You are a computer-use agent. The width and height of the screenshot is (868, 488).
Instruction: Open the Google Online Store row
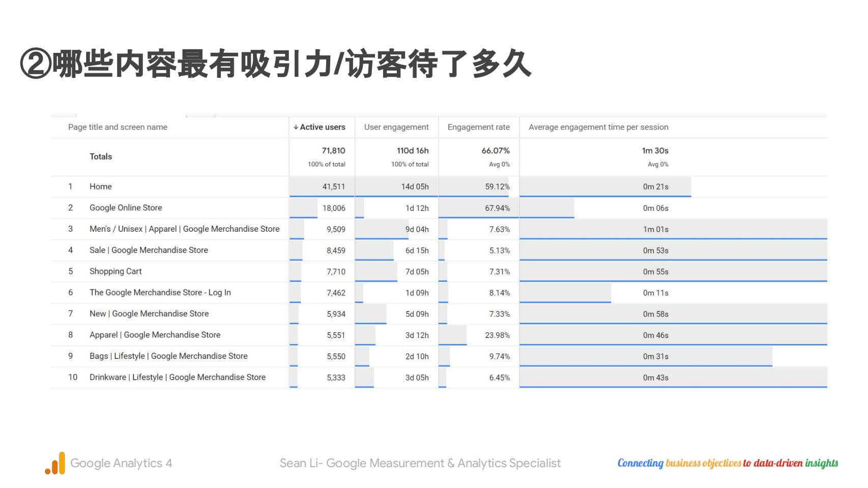(126, 207)
